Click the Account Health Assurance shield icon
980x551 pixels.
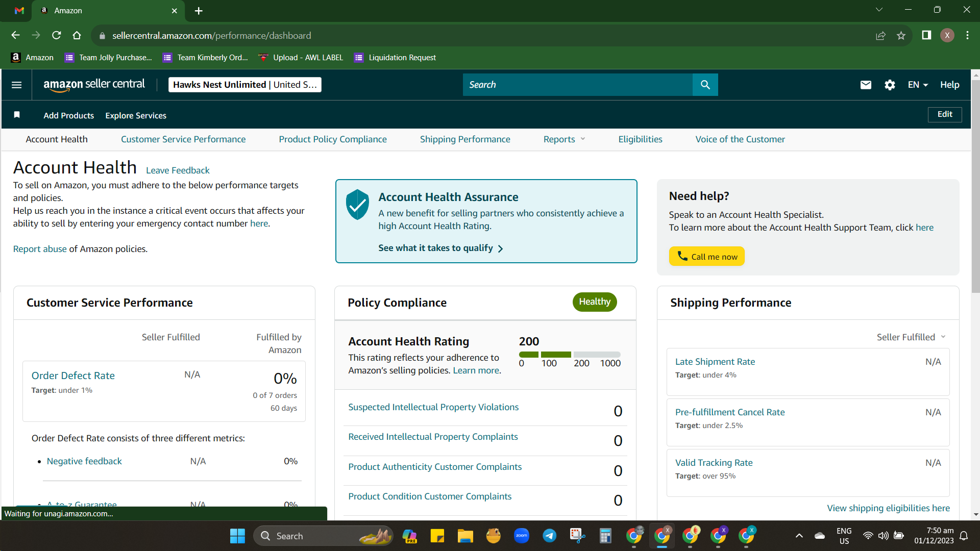357,205
